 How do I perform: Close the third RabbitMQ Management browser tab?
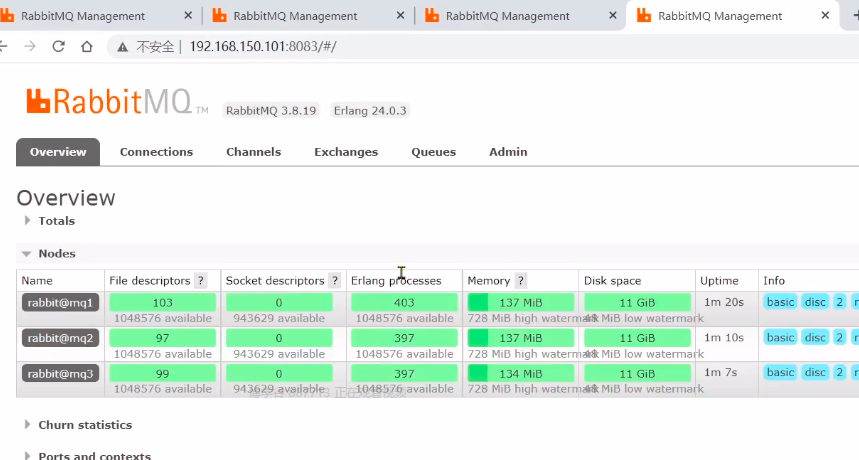[613, 16]
